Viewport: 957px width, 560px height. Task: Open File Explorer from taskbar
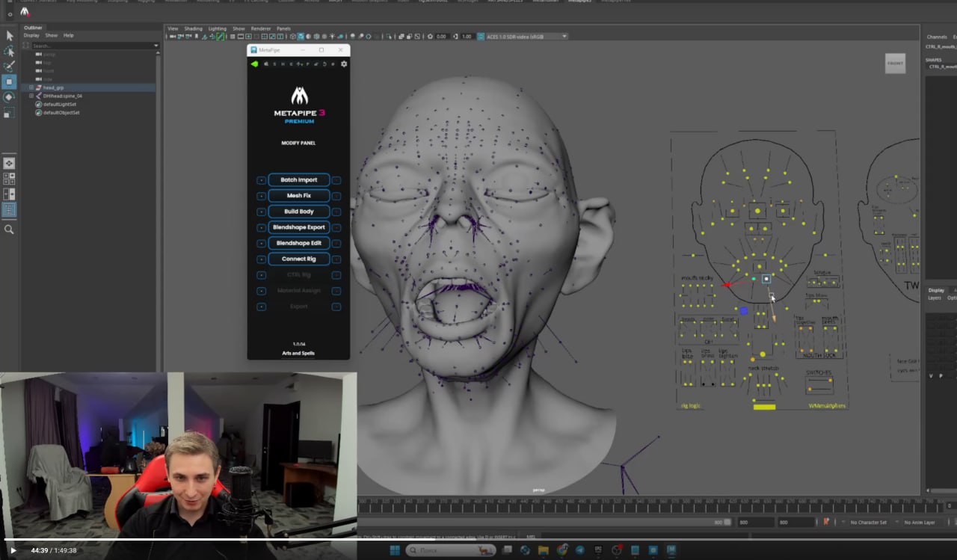544,550
